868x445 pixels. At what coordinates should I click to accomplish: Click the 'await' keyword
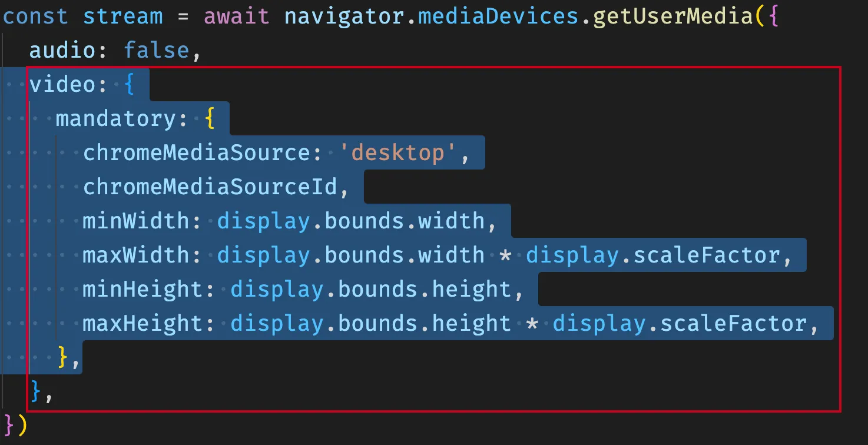[x=237, y=16]
